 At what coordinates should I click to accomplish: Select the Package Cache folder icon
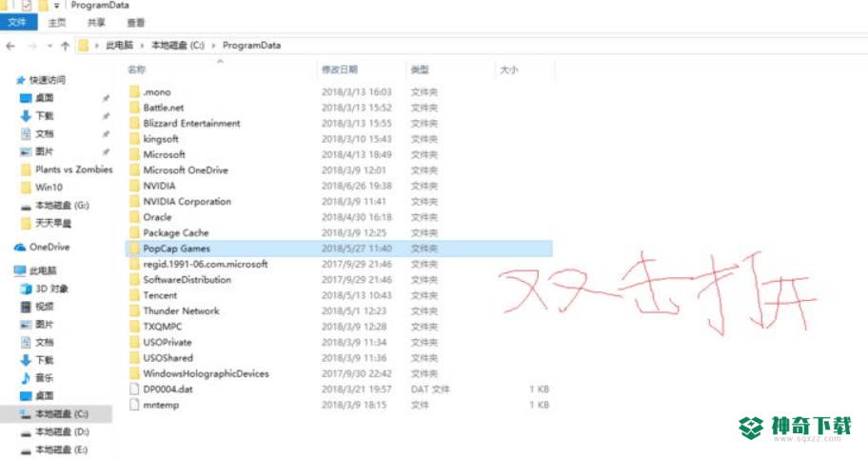[134, 232]
